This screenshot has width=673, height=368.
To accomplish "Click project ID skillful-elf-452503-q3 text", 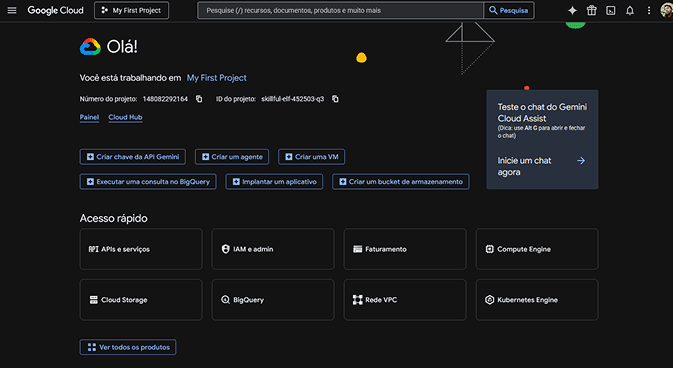I will click(293, 99).
